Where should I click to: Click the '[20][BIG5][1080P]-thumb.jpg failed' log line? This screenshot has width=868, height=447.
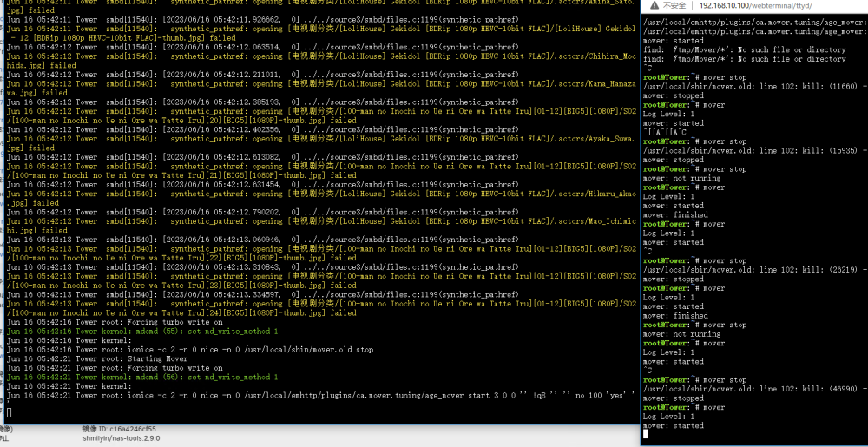[x=181, y=121]
